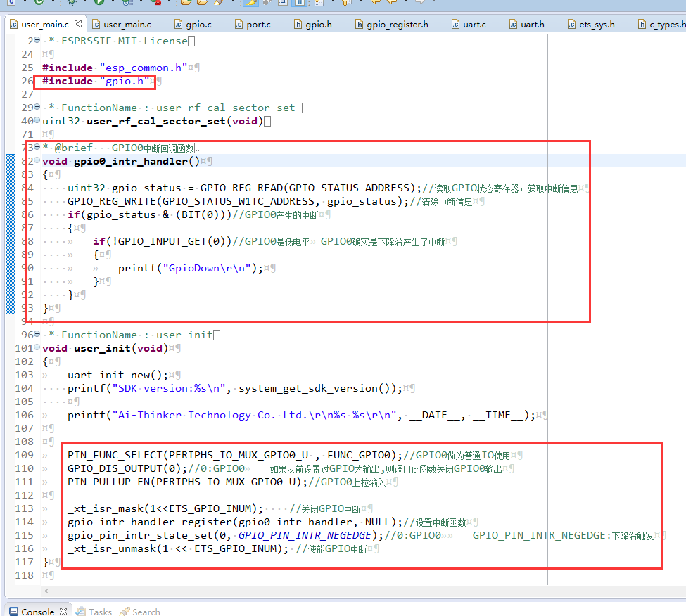This screenshot has height=616, width=686.
Task: Expand the folded @brief GPIO0 comment
Action: point(37,147)
